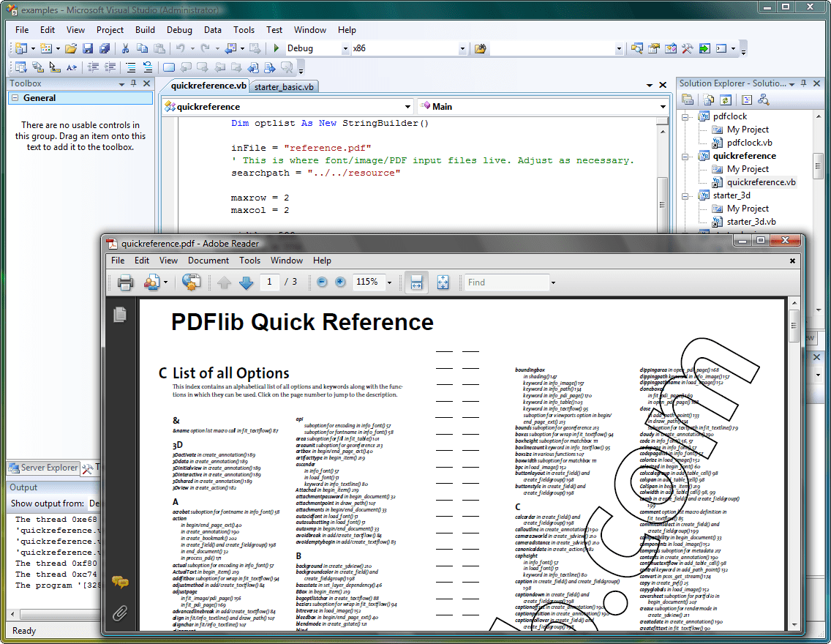Click Start Debugging green play icon
Viewport: 831px width, 644px height.
tap(277, 49)
